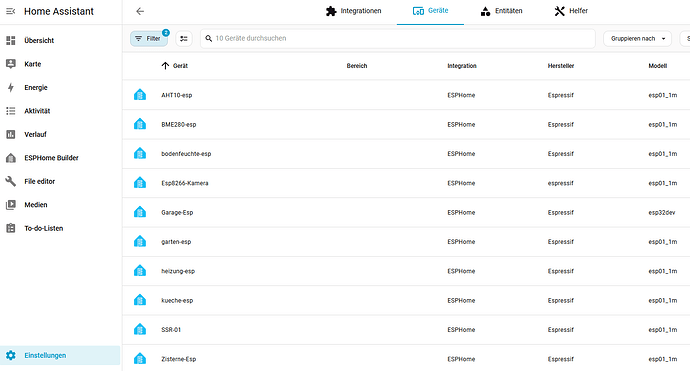This screenshot has height=371, width=690.
Task: Click the ESPHome icon of kueche-esp
Action: [140, 300]
